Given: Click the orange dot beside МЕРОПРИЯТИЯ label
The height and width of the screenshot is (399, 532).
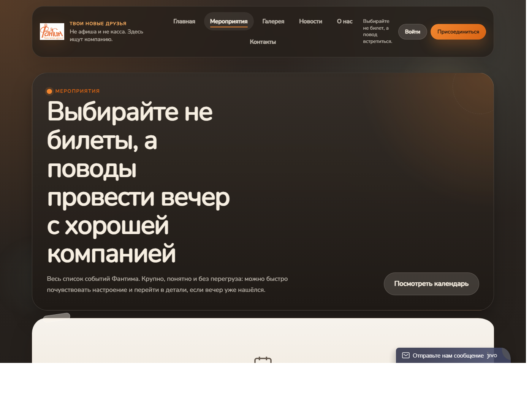Looking at the screenshot, I should [50, 91].
